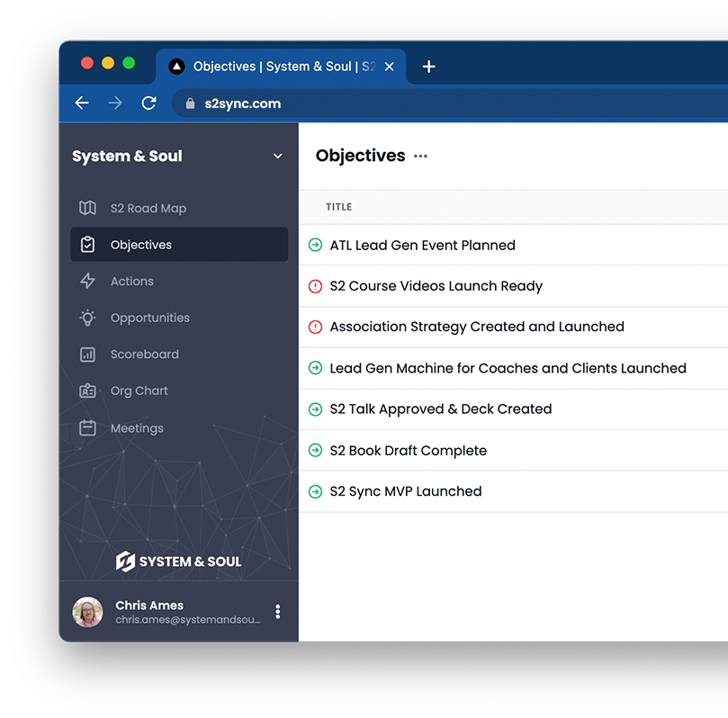Click the red macOS close window button

coord(86,63)
